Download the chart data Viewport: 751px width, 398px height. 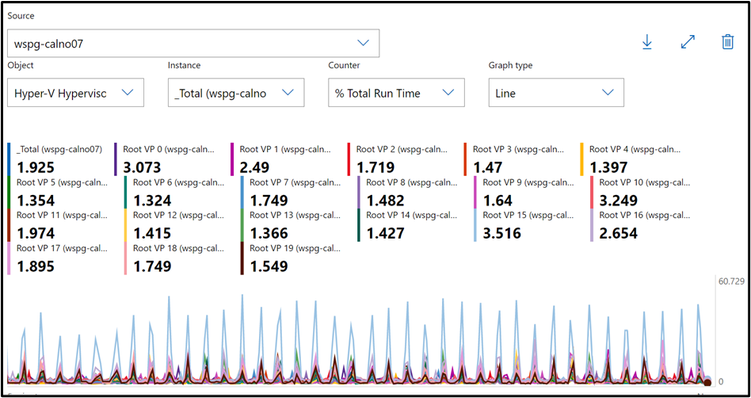tap(647, 42)
